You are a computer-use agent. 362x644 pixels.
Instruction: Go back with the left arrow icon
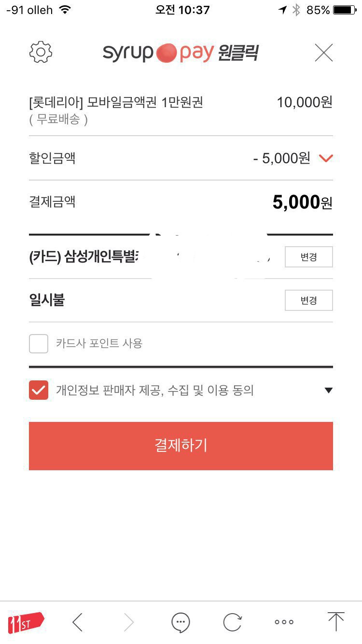78,622
